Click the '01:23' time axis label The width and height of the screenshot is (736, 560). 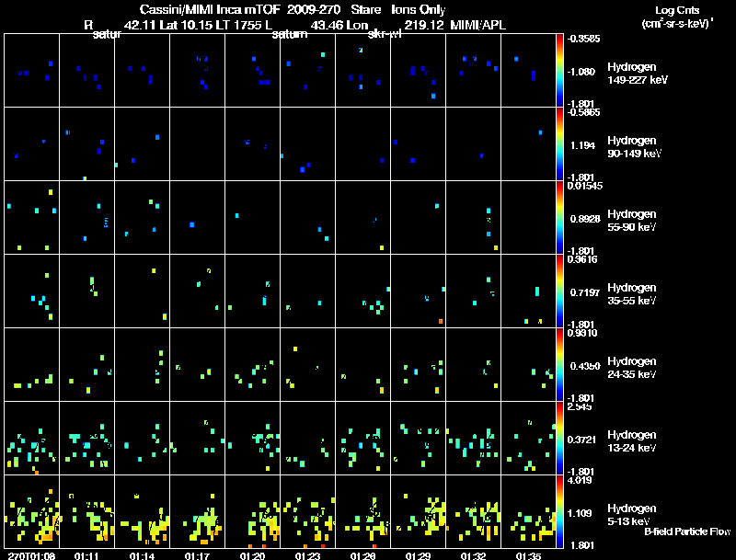tap(307, 555)
